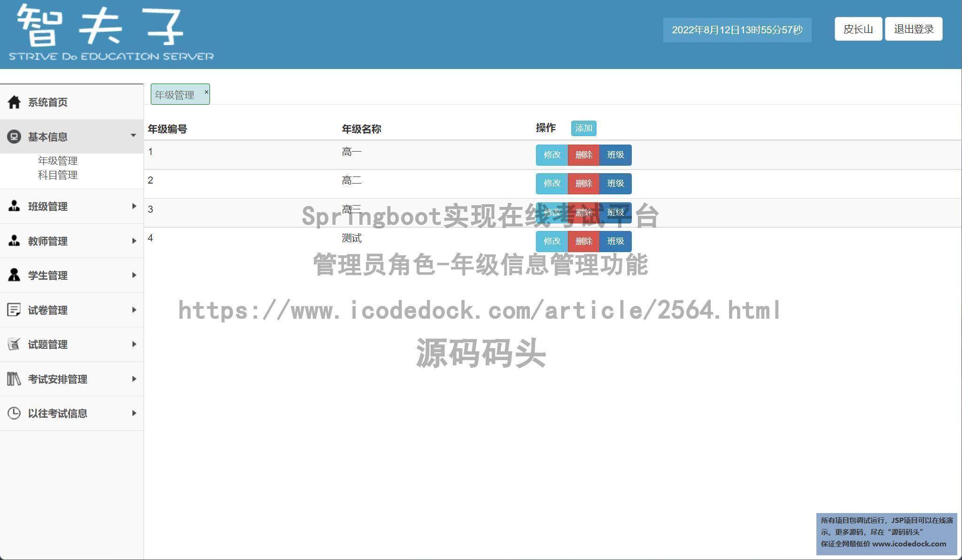The width and height of the screenshot is (962, 560).
Task: Expand the 班级管理 arrow
Action: click(x=134, y=206)
